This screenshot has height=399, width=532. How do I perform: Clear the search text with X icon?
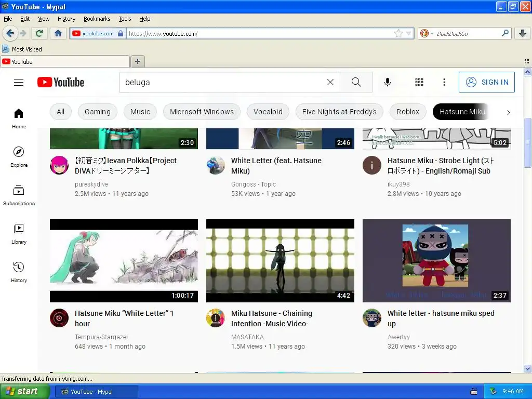[330, 82]
